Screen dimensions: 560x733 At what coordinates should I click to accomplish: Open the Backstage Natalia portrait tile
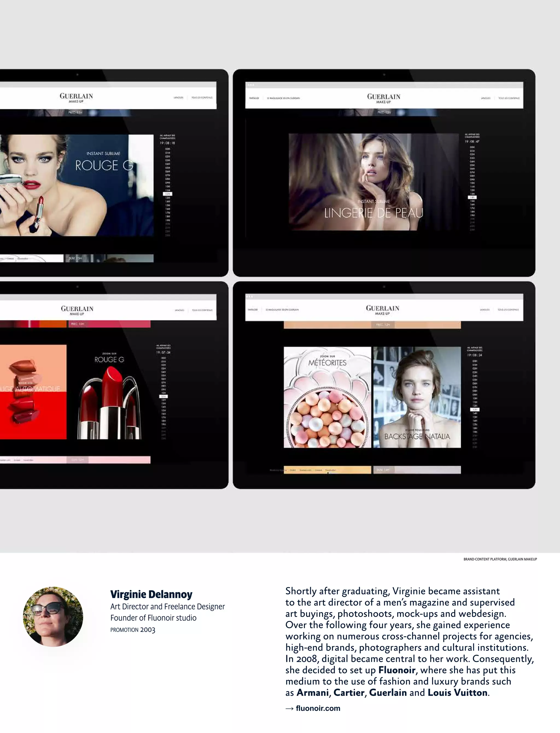(x=417, y=397)
